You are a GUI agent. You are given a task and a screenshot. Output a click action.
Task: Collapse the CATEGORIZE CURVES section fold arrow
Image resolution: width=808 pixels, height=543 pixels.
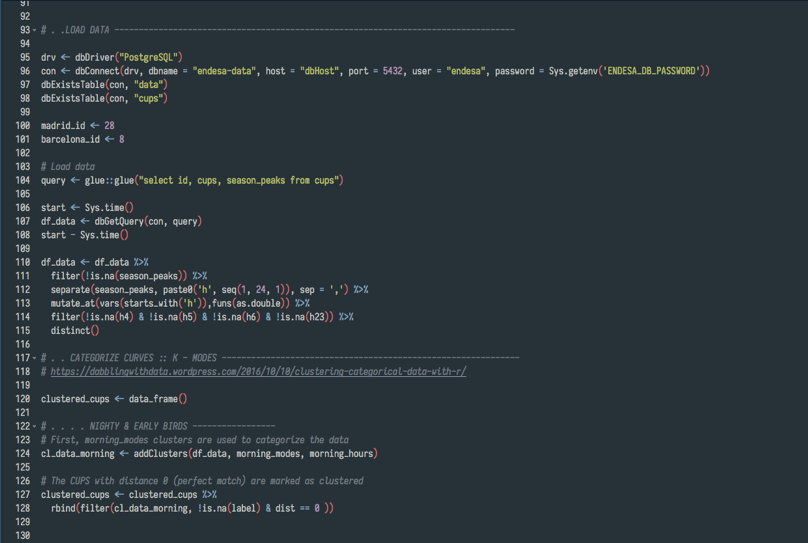(35, 358)
